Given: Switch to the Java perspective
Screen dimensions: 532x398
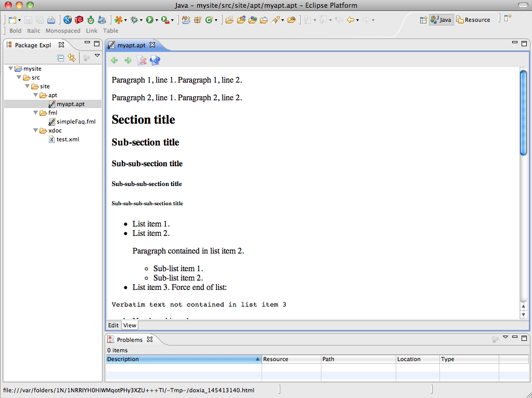Looking at the screenshot, I should tap(440, 20).
